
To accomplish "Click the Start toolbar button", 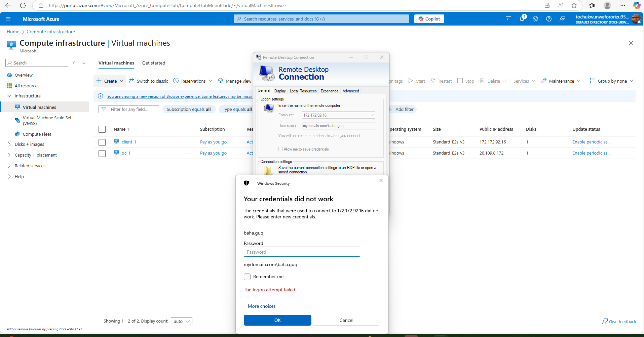I will (417, 81).
